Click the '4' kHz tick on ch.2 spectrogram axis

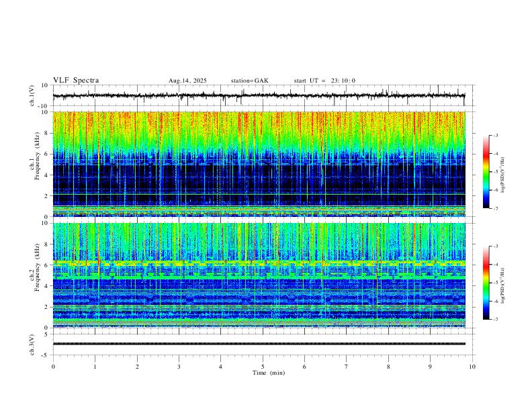pos(46,286)
